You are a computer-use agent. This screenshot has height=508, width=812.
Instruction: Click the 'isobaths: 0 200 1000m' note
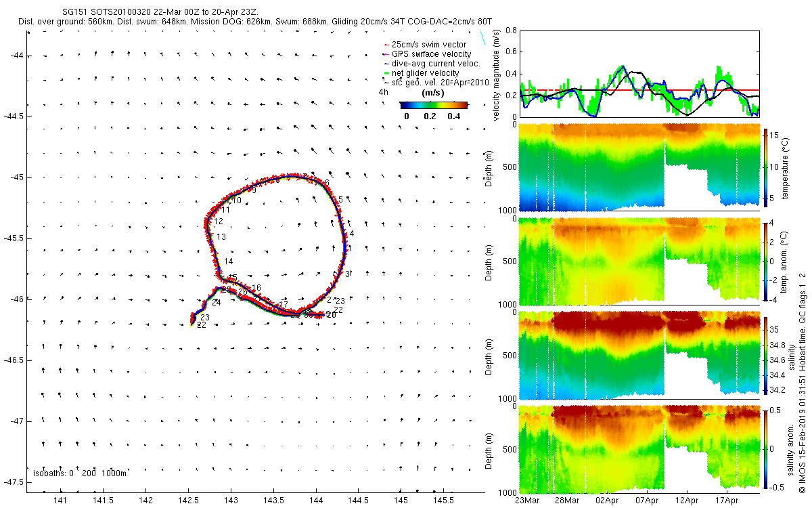click(x=80, y=473)
